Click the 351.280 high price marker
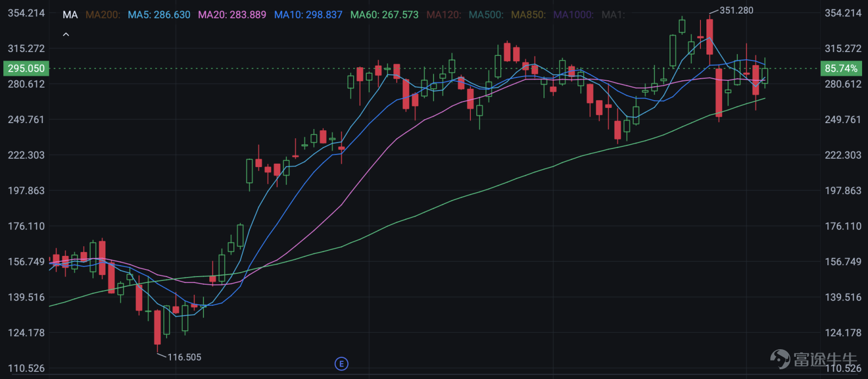This screenshot has width=868, height=379. 736,10
